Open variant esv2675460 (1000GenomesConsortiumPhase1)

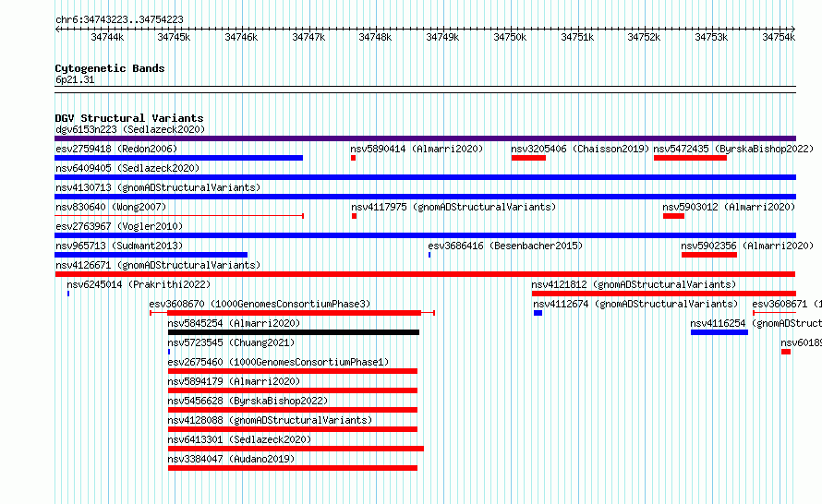point(278,362)
